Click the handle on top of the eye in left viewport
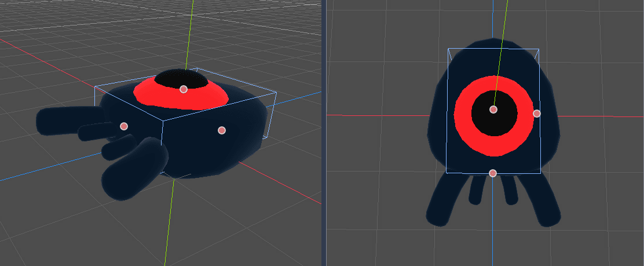The width and height of the screenshot is (644, 266). (184, 89)
